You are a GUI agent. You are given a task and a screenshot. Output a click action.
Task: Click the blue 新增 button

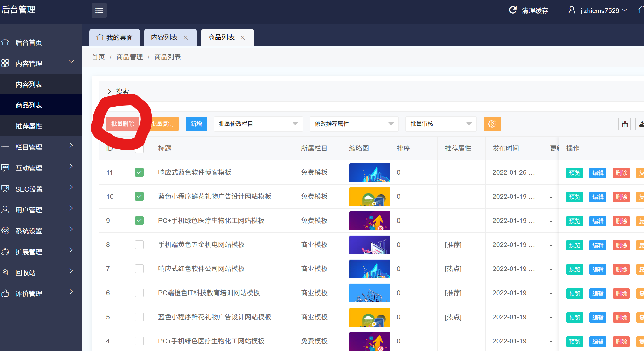click(196, 124)
